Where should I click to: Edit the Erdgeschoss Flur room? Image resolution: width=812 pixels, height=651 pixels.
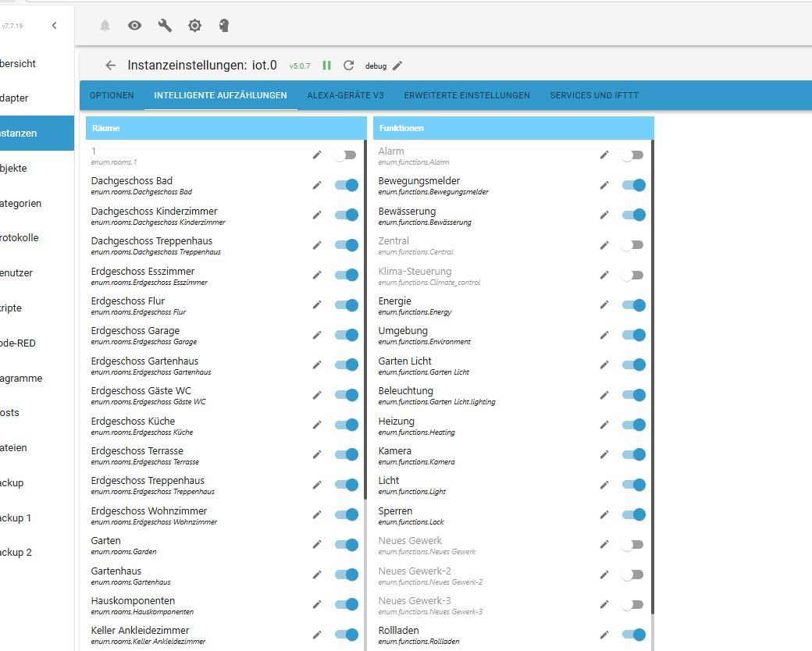pyautogui.click(x=317, y=305)
